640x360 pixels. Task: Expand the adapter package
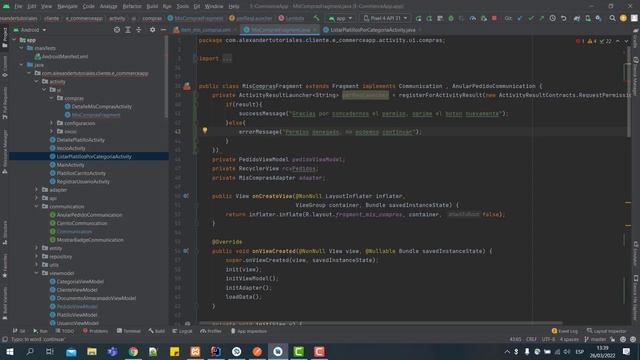tap(36, 190)
